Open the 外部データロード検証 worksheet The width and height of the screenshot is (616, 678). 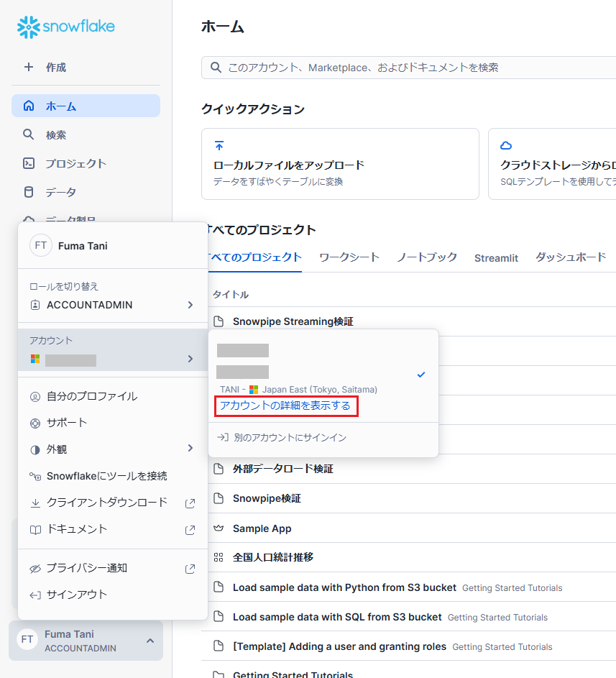(x=282, y=469)
